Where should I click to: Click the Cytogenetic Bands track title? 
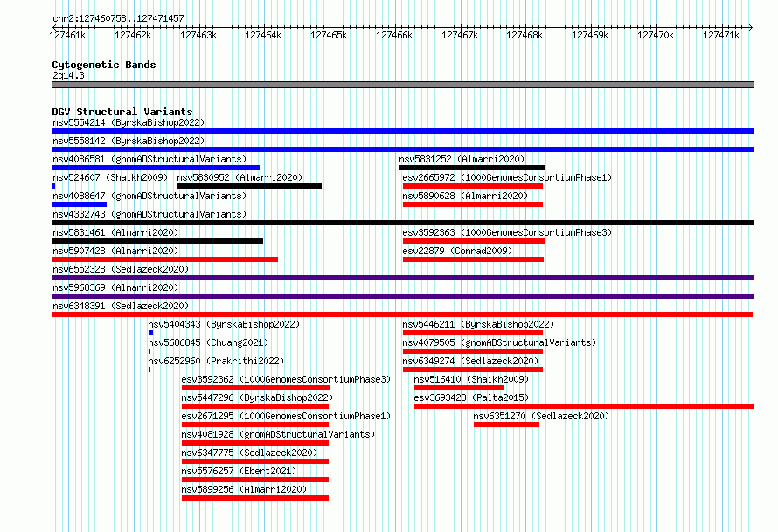point(104,65)
